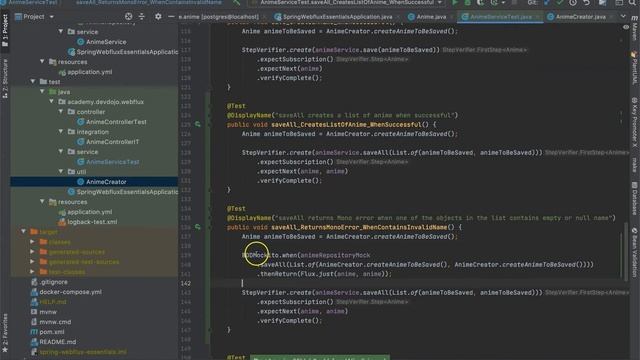Roll back changes with the undo arrow icon
Viewport: 640px width, 360px height.
(x=587, y=2)
